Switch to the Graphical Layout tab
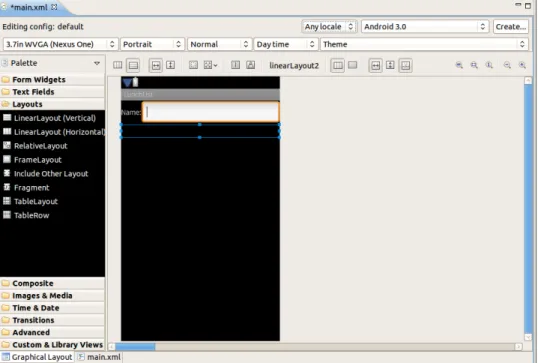Screen dimensions: 538x363 37,357
